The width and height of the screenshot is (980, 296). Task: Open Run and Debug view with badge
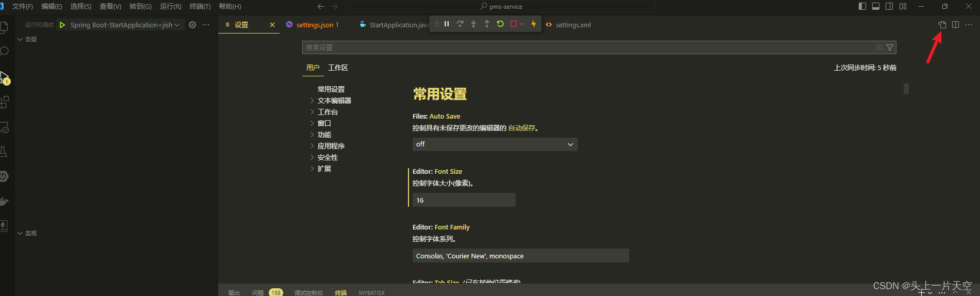click(4, 77)
